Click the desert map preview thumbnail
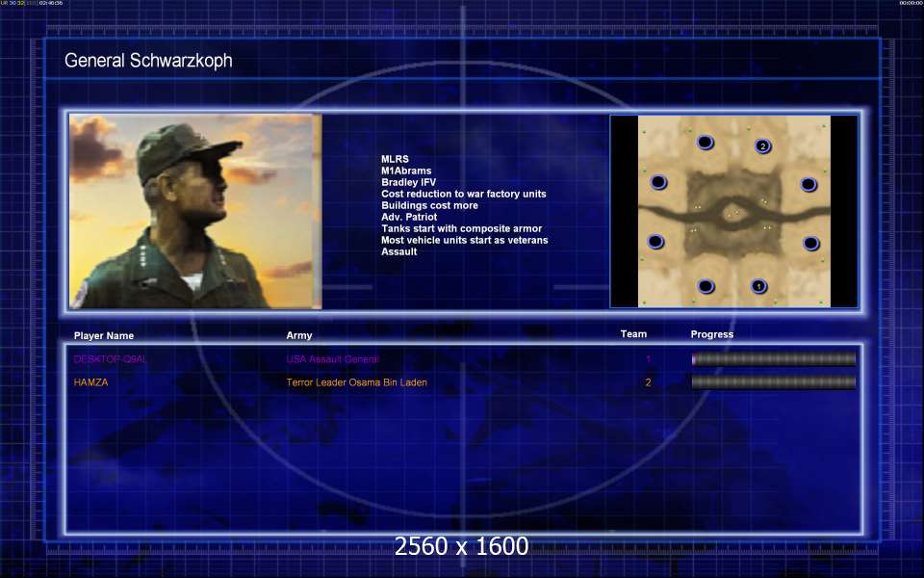 [733, 211]
